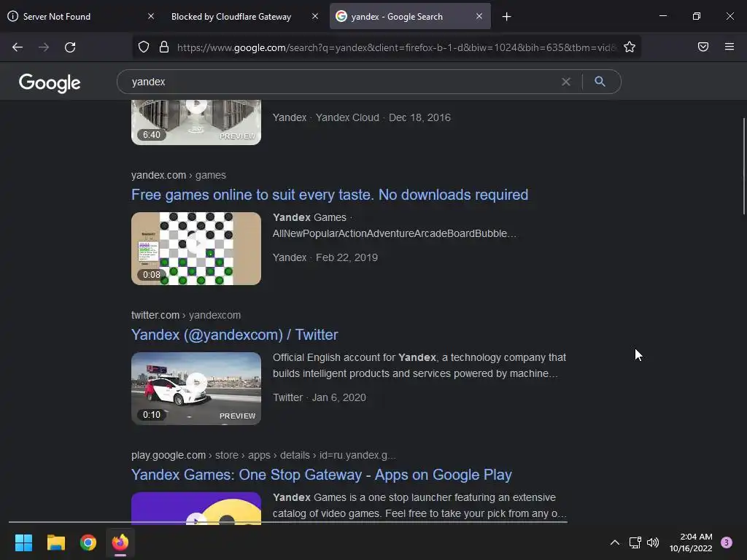The width and height of the screenshot is (747, 560).
Task: Go back to the previous page
Action: point(18,47)
